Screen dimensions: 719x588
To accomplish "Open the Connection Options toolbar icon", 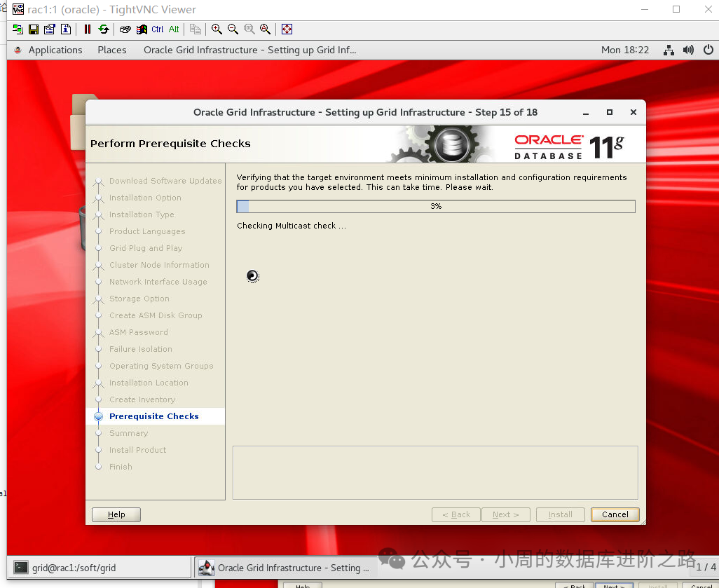I will pos(50,29).
